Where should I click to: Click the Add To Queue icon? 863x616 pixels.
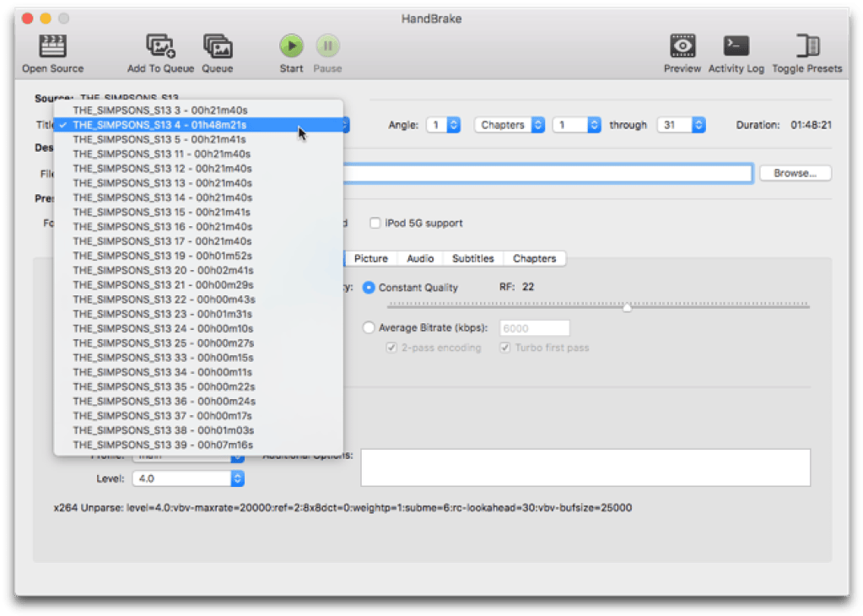click(160, 46)
